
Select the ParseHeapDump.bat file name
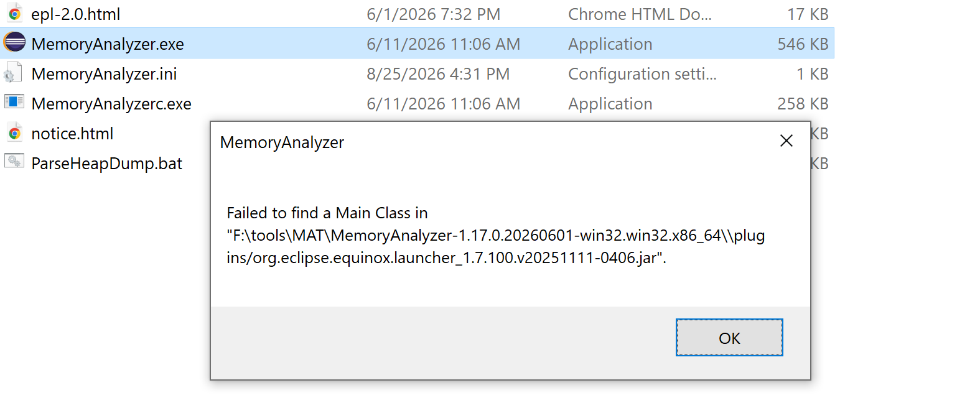tap(106, 163)
